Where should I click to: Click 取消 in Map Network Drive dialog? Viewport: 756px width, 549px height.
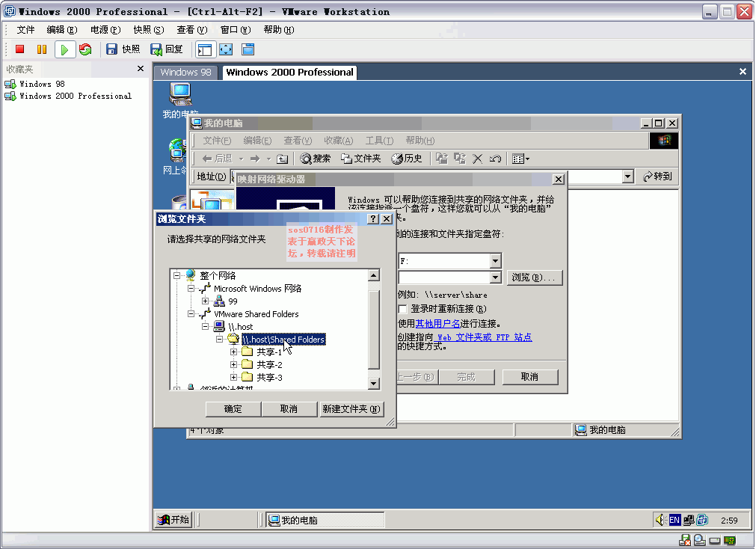coord(530,377)
